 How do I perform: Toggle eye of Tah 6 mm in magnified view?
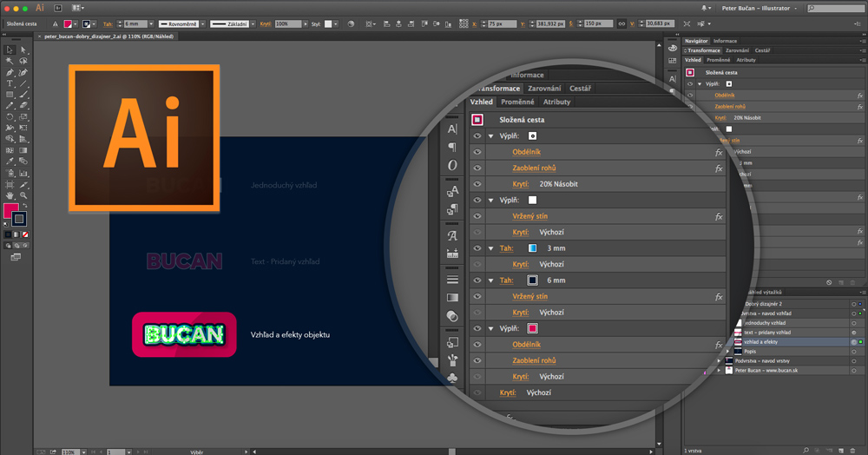[x=477, y=280]
